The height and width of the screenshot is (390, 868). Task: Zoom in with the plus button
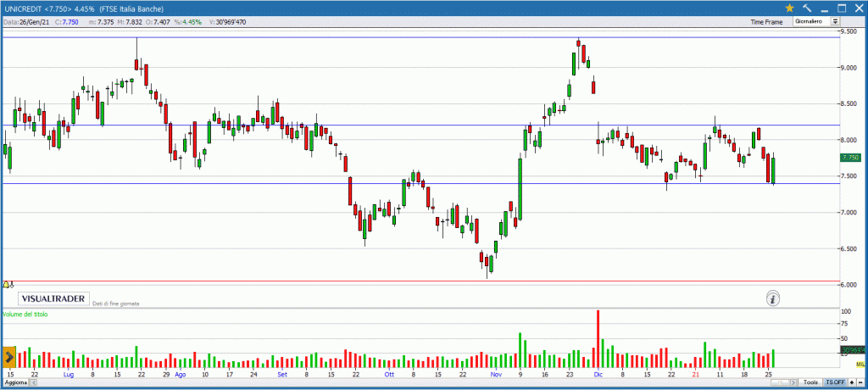point(852,382)
